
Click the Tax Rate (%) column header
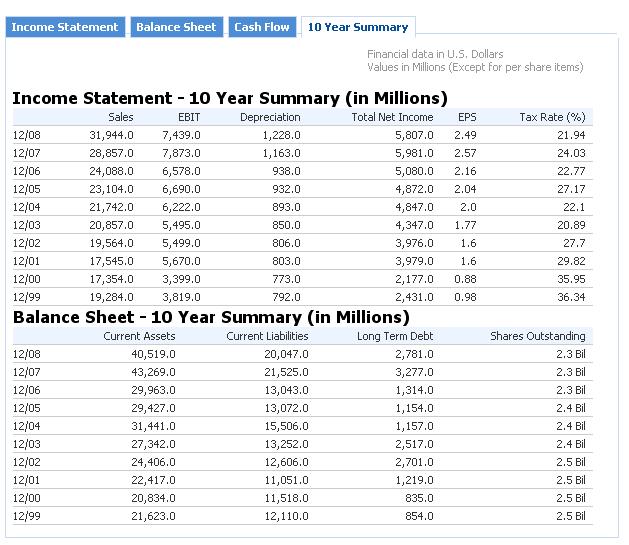[552, 117]
